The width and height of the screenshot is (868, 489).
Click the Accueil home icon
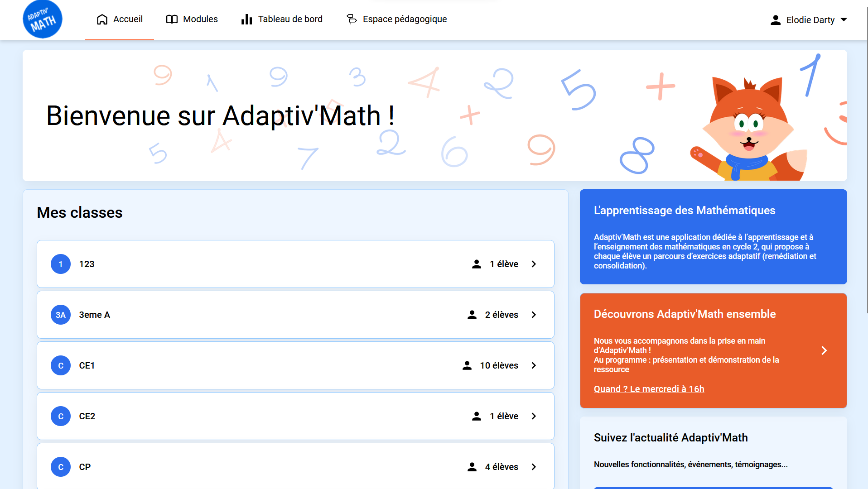click(102, 19)
